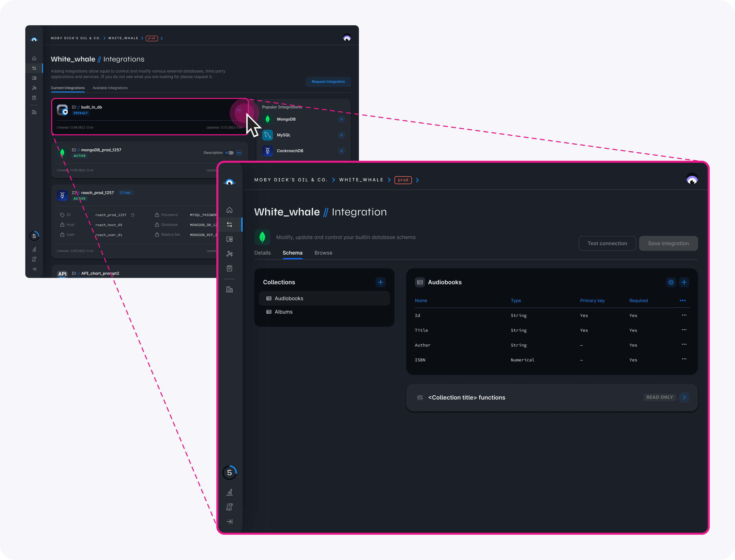Click Test connection button
The image size is (735, 560).
coord(607,243)
